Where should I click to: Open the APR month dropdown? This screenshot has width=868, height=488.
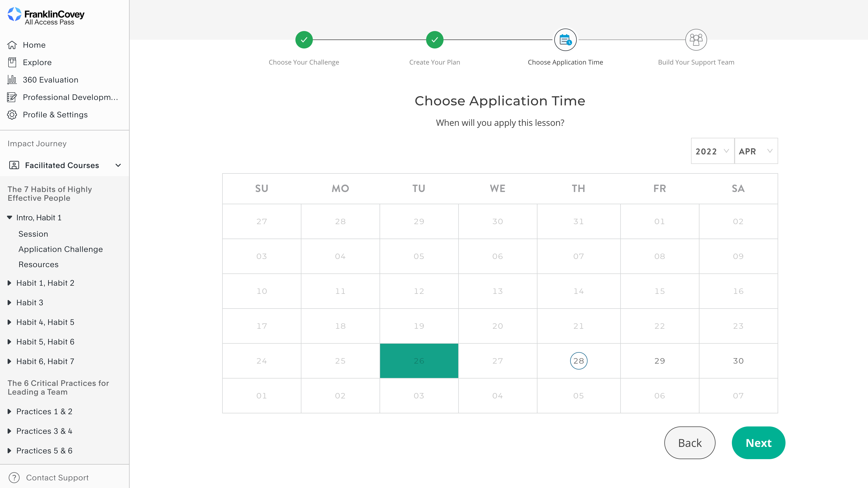click(756, 151)
